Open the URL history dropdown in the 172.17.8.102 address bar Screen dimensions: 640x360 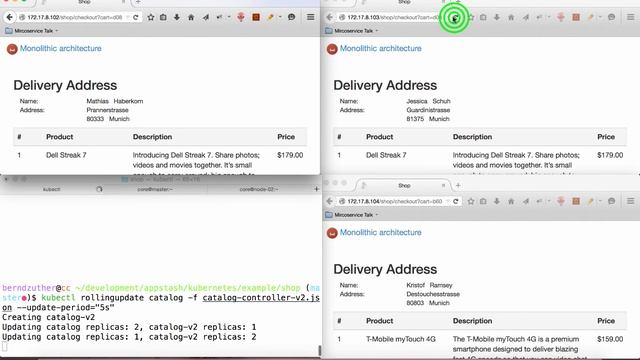click(x=127, y=17)
